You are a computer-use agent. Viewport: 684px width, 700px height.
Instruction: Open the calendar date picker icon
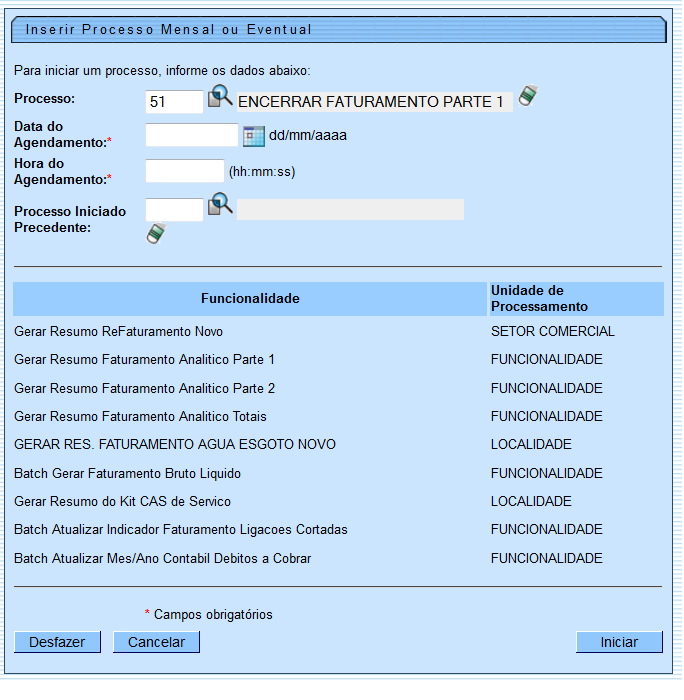(x=254, y=136)
